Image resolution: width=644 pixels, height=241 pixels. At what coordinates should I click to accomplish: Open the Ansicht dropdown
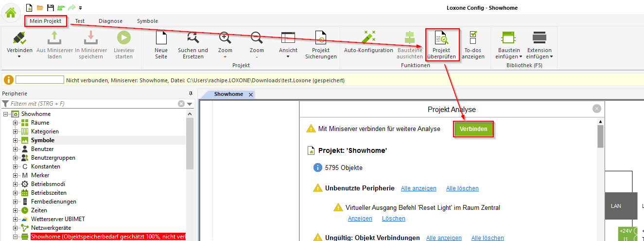click(x=288, y=45)
